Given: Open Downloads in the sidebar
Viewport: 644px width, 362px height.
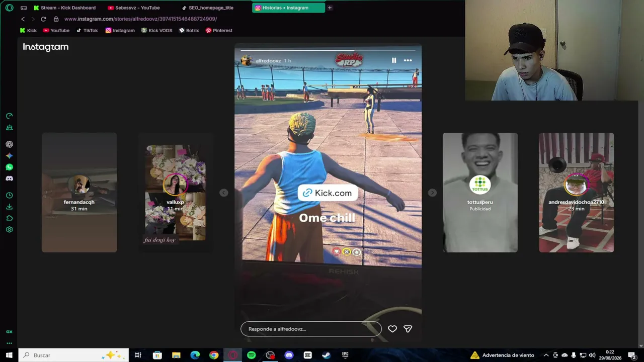Looking at the screenshot, I should pos(9,207).
